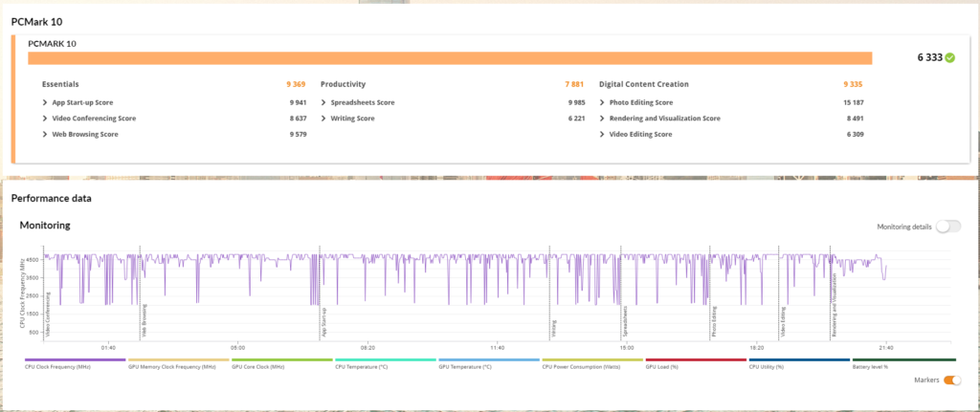This screenshot has width=980, height=412.
Task: Click the Writing value 6 221
Action: tap(577, 119)
